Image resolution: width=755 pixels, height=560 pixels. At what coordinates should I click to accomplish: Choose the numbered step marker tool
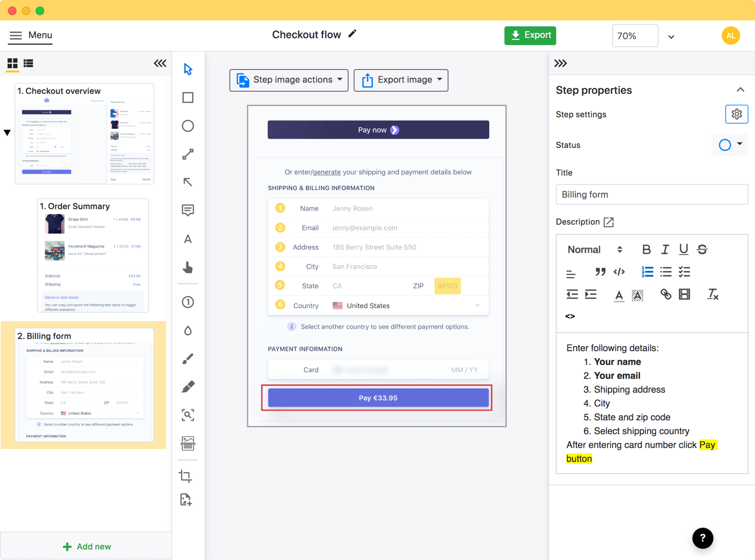188,302
